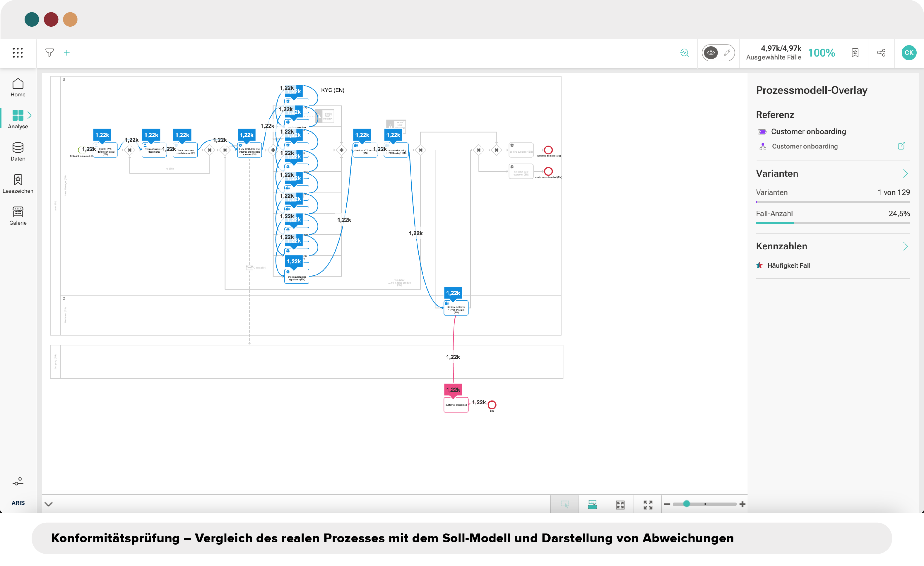Click the 'check autorization signatures' task node
The height and width of the screenshot is (566, 924).
point(297,277)
